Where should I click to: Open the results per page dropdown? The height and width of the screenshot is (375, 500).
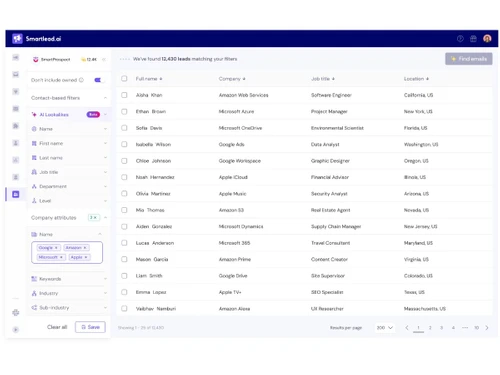(x=385, y=328)
